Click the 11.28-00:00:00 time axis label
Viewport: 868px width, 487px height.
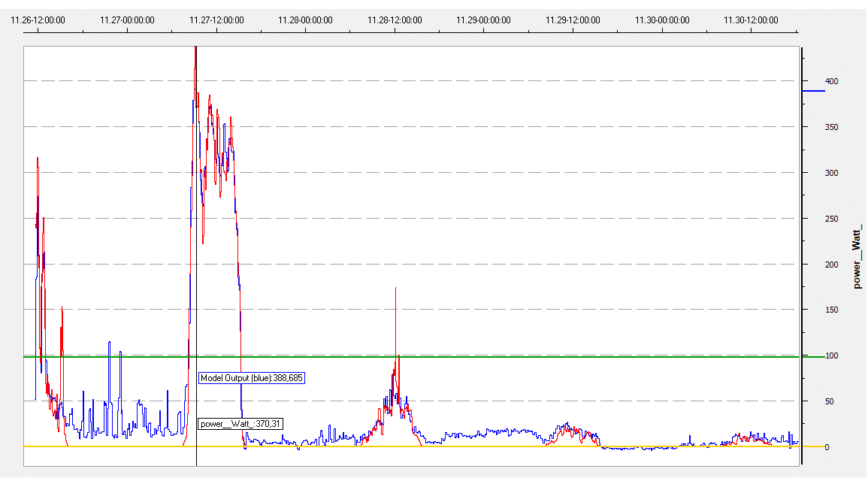pyautogui.click(x=306, y=20)
